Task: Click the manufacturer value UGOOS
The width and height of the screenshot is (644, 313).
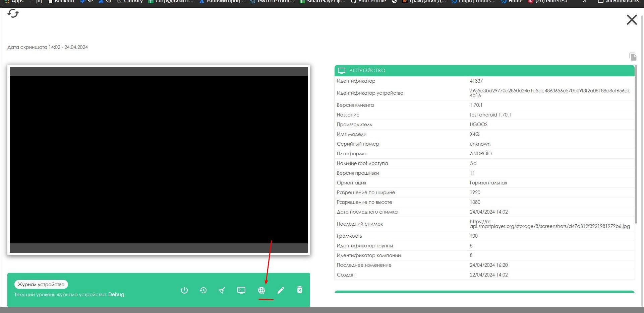Action: [478, 125]
